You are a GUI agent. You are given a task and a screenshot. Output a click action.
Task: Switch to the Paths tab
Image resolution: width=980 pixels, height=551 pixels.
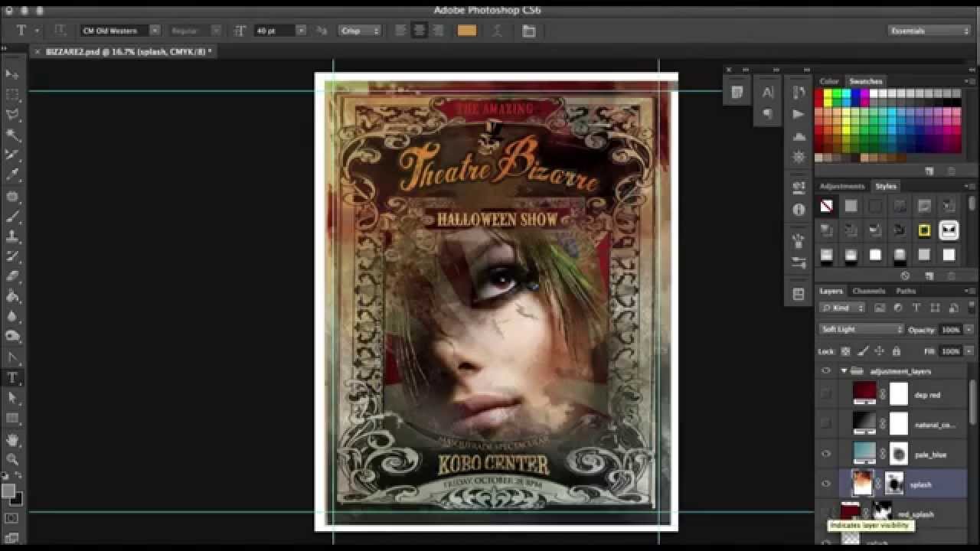[x=906, y=291]
